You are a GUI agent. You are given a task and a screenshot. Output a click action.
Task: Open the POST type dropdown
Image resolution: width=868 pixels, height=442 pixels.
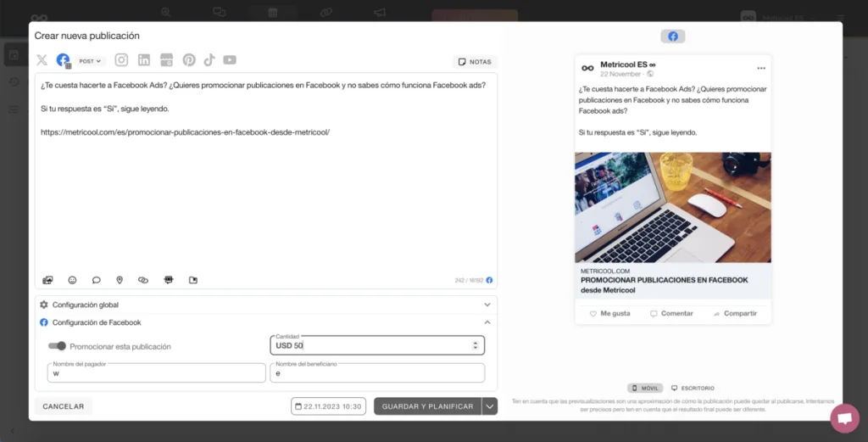tap(90, 61)
